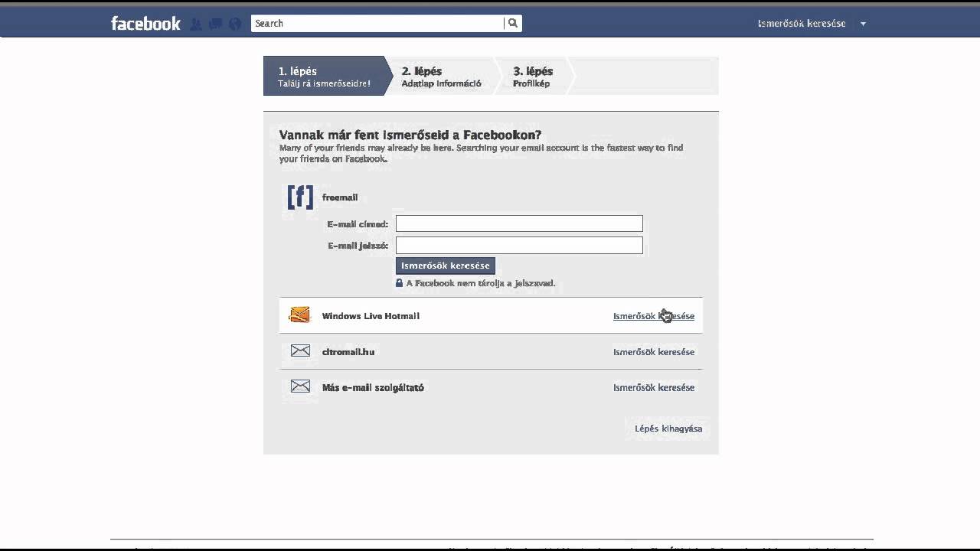Image resolution: width=980 pixels, height=551 pixels.
Task: Open the friend requests icon
Action: pyautogui.click(x=196, y=24)
